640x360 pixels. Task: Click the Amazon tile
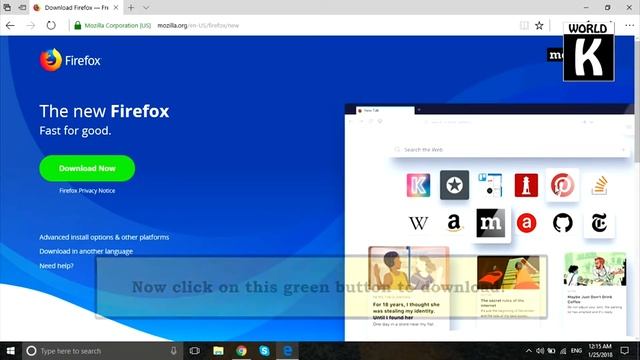point(454,223)
